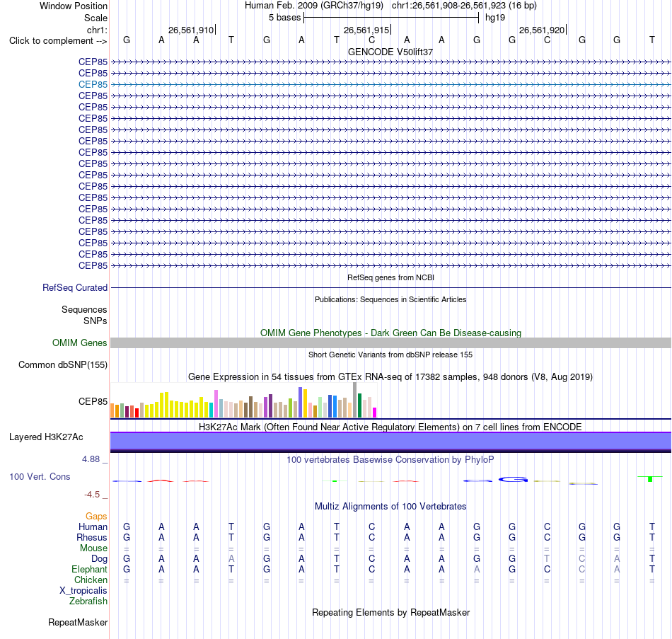This screenshot has width=672, height=639.
Task: Open 'Publications: Sequences in Scientific Articles' title
Action: pyautogui.click(x=390, y=299)
